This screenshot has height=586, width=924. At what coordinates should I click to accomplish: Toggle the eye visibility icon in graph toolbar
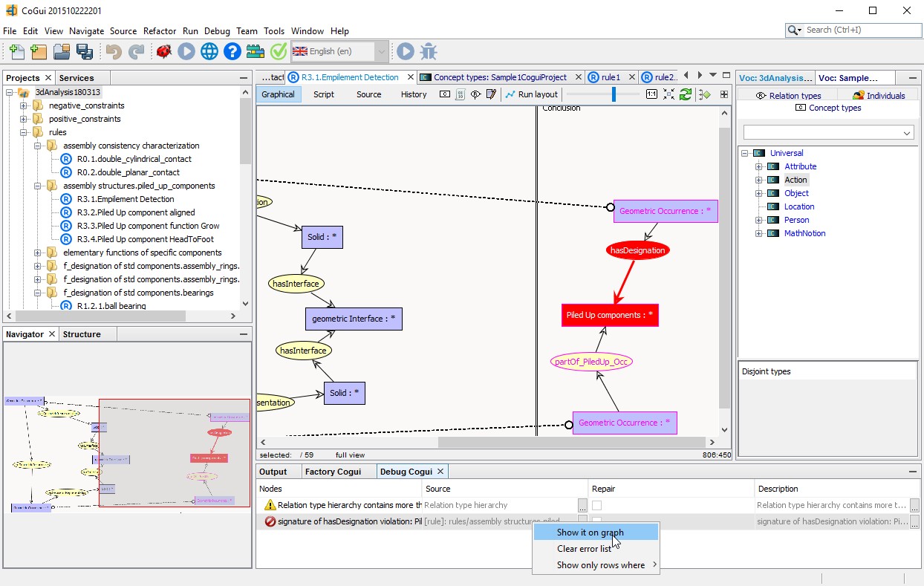pyautogui.click(x=475, y=94)
